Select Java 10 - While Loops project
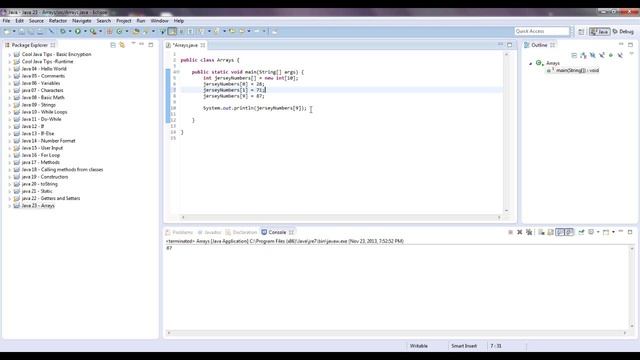 (44, 112)
